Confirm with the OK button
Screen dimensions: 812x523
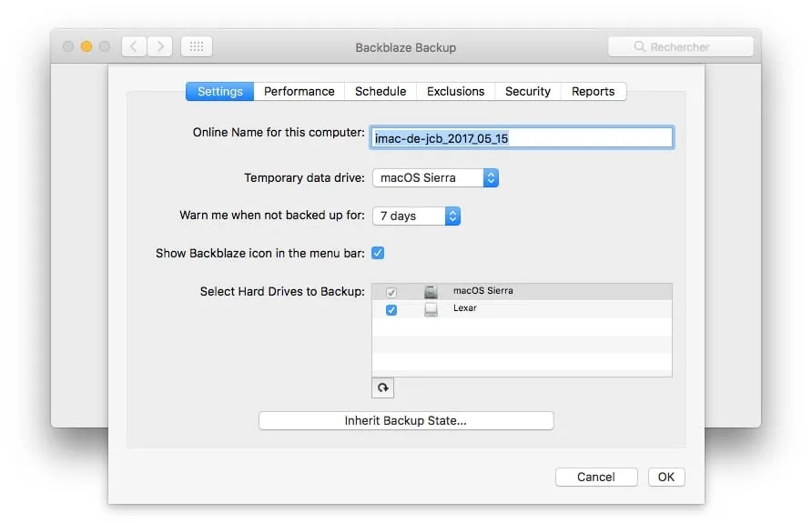point(666,477)
